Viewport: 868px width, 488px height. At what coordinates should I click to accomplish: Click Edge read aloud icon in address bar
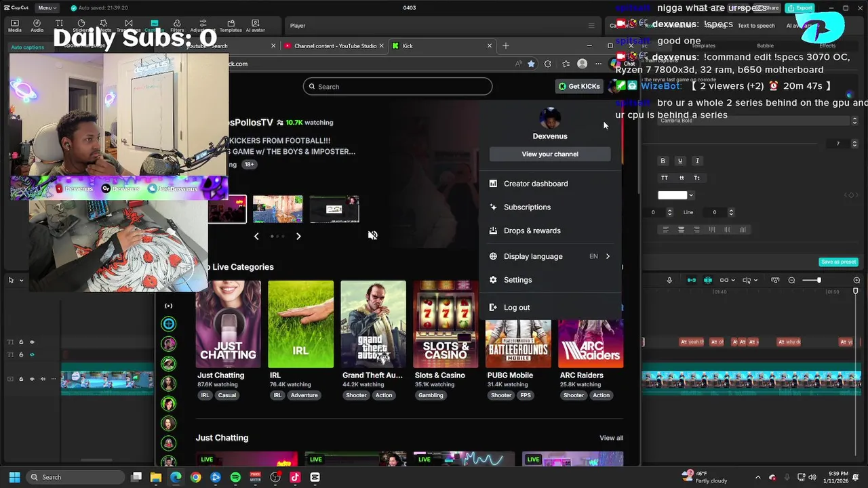point(518,64)
